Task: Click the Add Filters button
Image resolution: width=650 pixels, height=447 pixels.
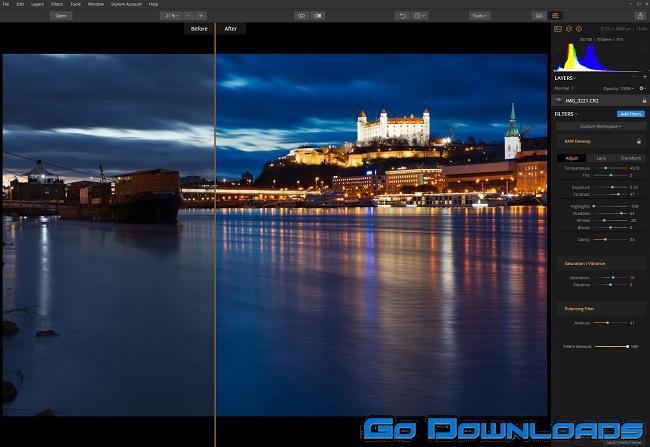Action: pos(630,114)
